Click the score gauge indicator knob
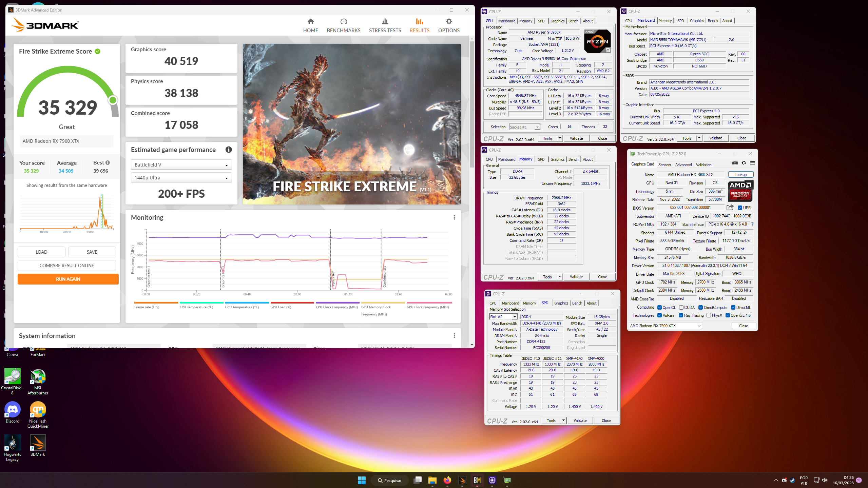This screenshot has width=868, height=488. tap(113, 100)
